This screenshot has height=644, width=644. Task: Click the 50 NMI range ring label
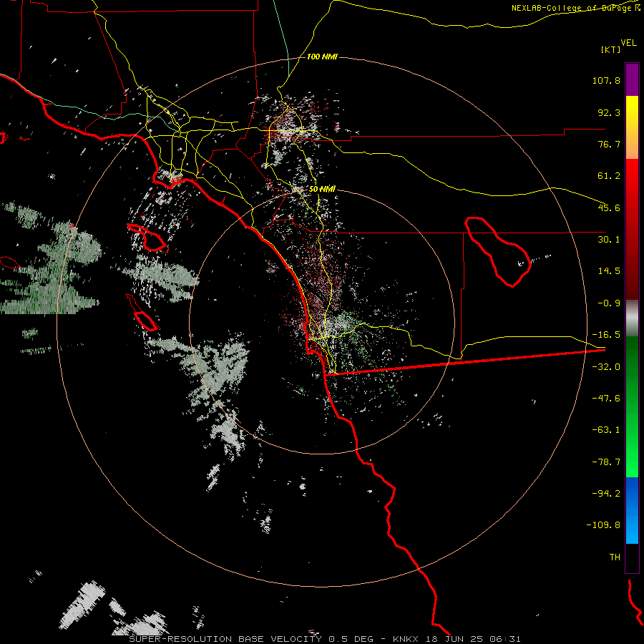322,190
